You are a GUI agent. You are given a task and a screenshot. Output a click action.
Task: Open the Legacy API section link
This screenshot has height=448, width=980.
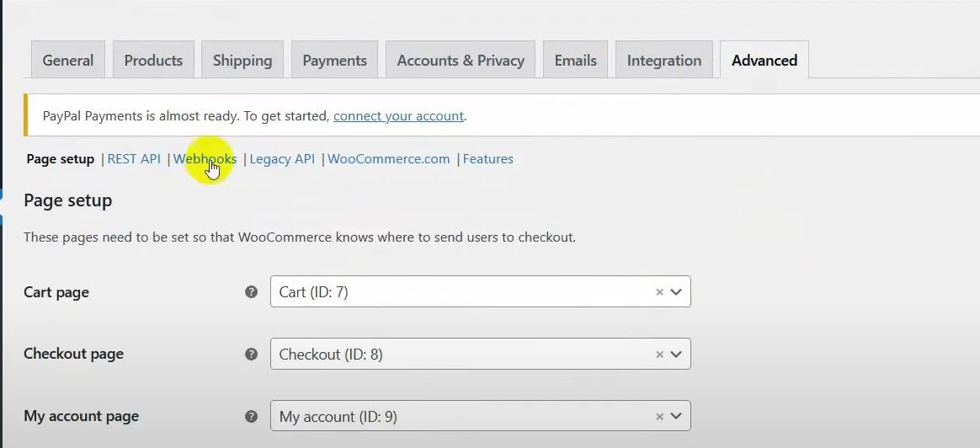coord(282,159)
